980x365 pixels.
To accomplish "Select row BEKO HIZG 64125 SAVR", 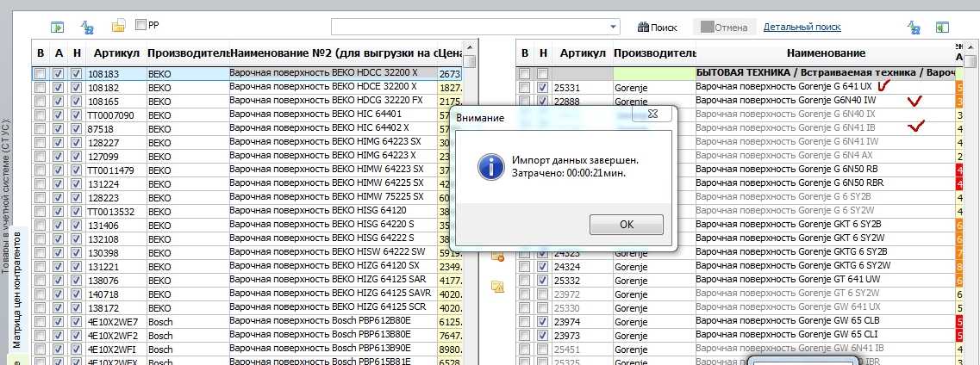I will coord(247,294).
